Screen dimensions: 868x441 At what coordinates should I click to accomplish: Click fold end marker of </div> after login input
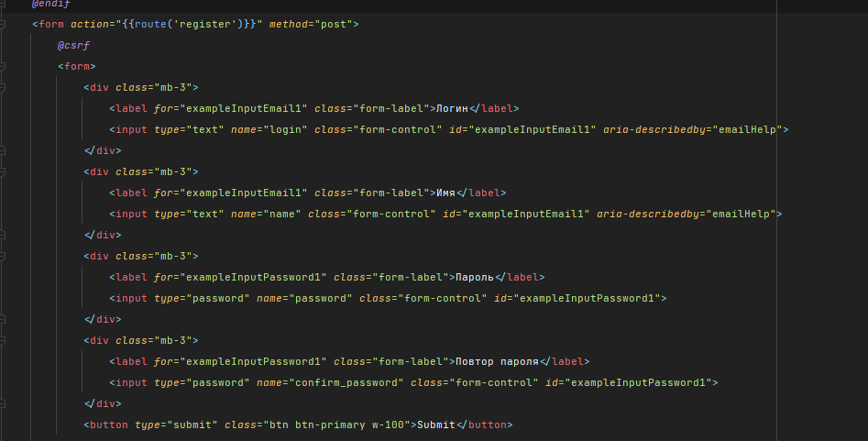pos(2,150)
